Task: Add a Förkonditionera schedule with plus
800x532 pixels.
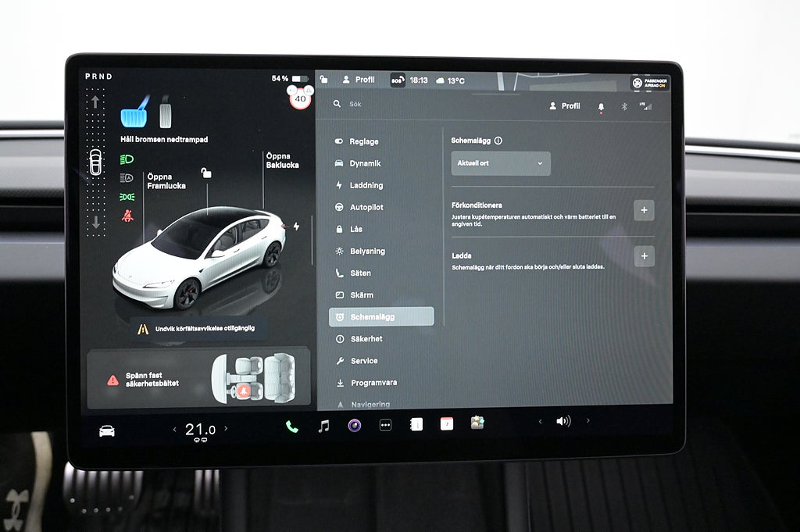Action: (644, 210)
